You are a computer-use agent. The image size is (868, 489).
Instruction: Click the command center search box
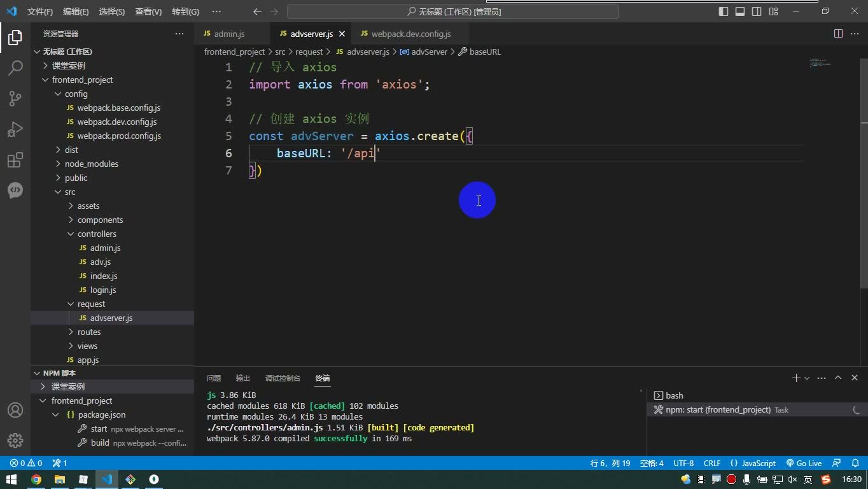(x=453, y=11)
